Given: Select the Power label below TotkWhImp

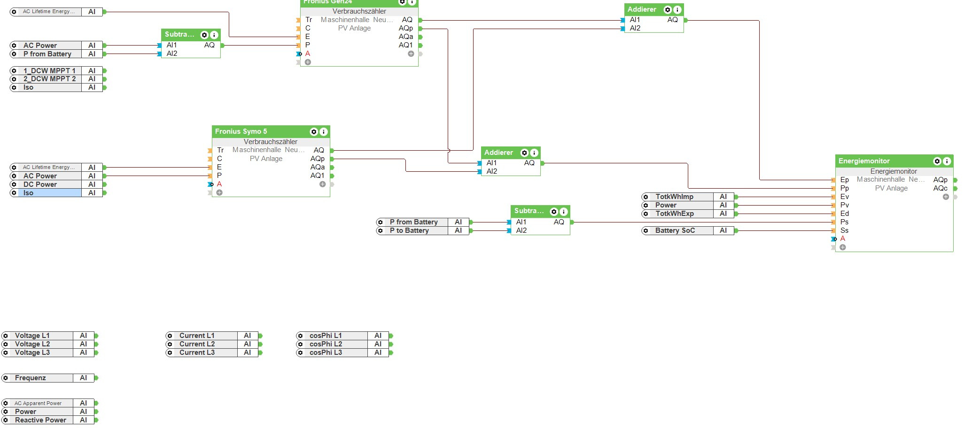Looking at the screenshot, I should 666,205.
